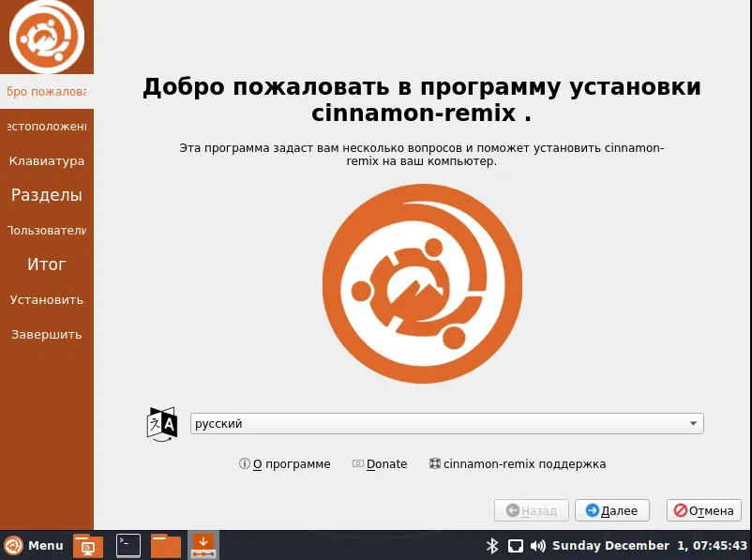Open the Donate link
This screenshot has height=560, width=752.
[x=380, y=464]
